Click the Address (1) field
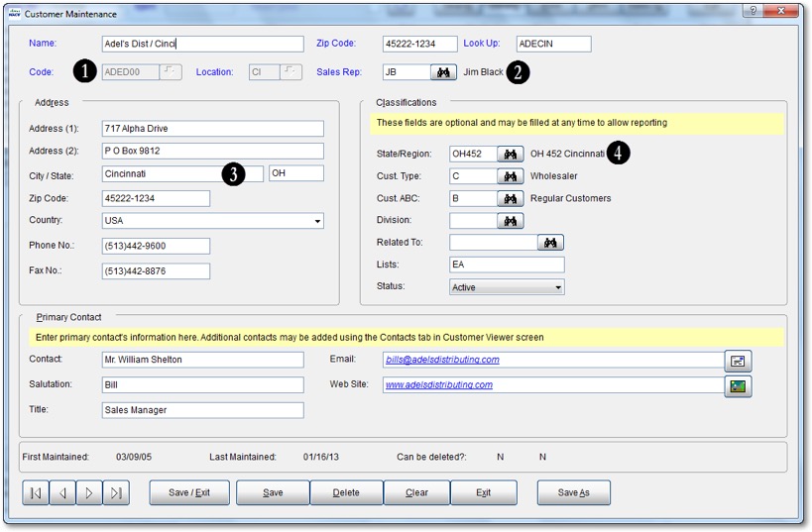This screenshot has height=532, width=812. 213,129
